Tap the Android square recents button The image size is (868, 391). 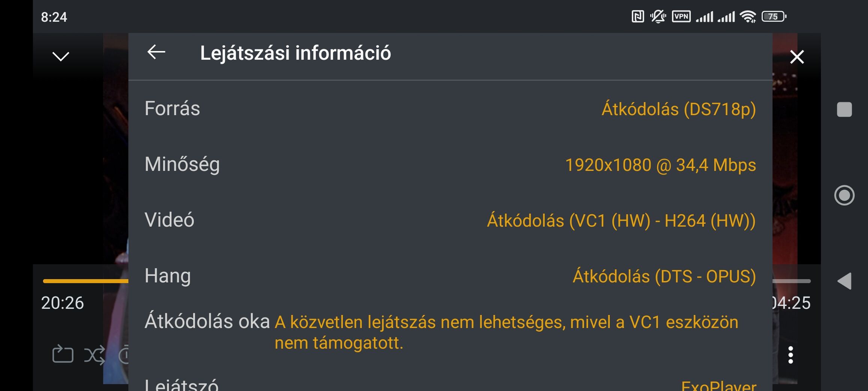tap(844, 110)
